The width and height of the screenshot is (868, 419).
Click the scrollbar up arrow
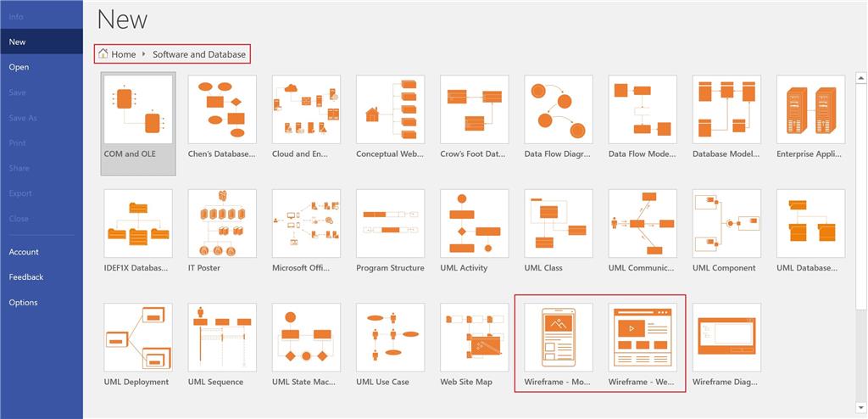click(861, 78)
